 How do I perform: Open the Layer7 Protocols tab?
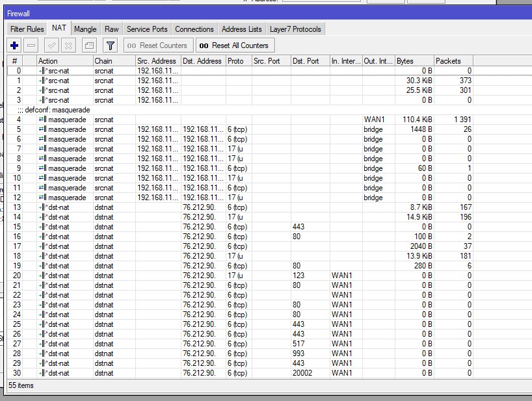[x=295, y=29]
